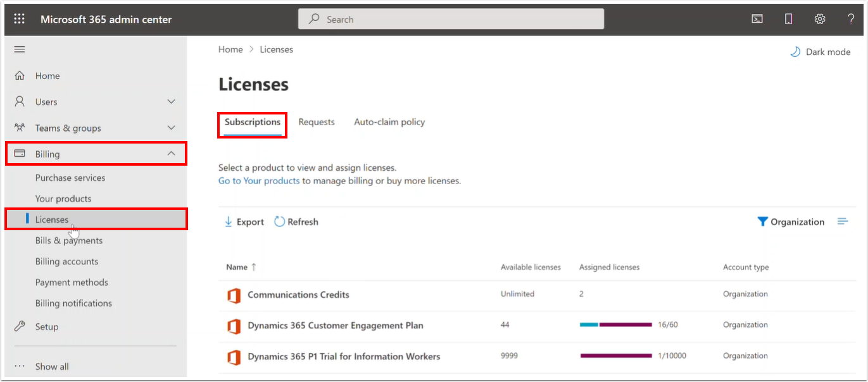This screenshot has width=868, height=382.
Task: Click the Dynamics 365 assigned licenses progress bar
Action: click(615, 324)
